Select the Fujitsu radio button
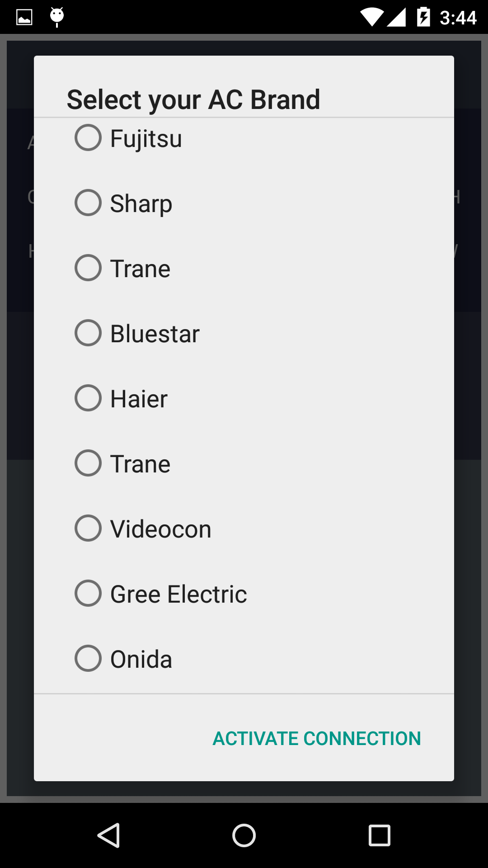This screenshot has height=868, width=488. click(x=88, y=138)
